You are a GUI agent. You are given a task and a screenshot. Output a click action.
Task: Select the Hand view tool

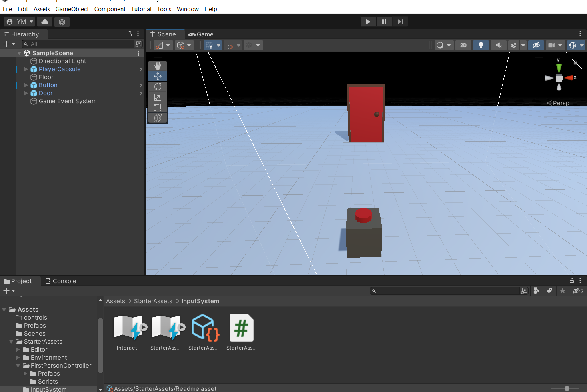point(158,66)
